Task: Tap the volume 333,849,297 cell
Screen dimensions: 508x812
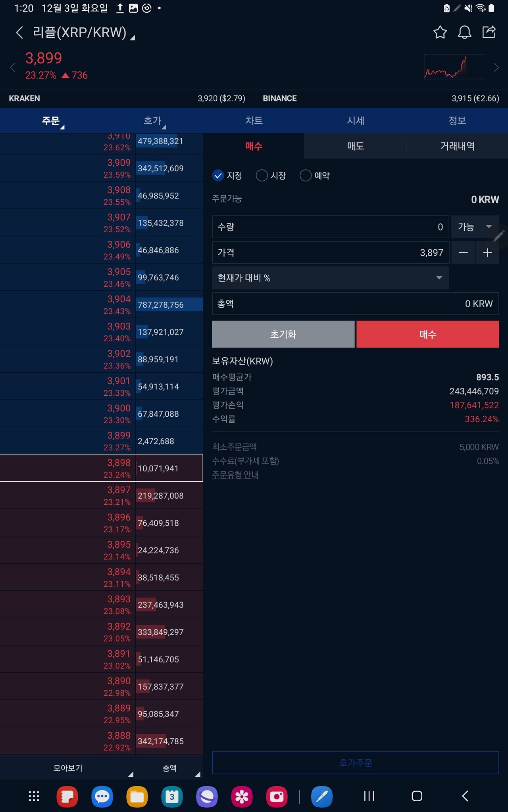Action: click(169, 632)
